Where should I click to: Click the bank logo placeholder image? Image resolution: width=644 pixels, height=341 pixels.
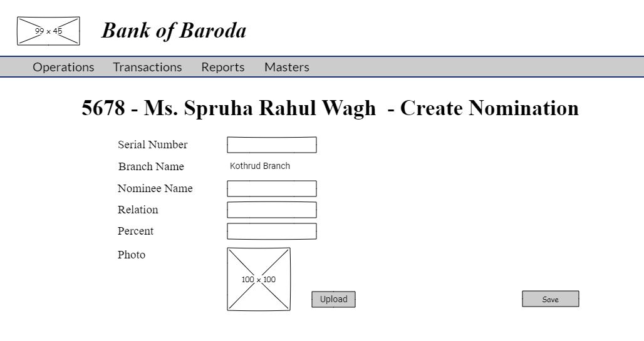pos(48,31)
